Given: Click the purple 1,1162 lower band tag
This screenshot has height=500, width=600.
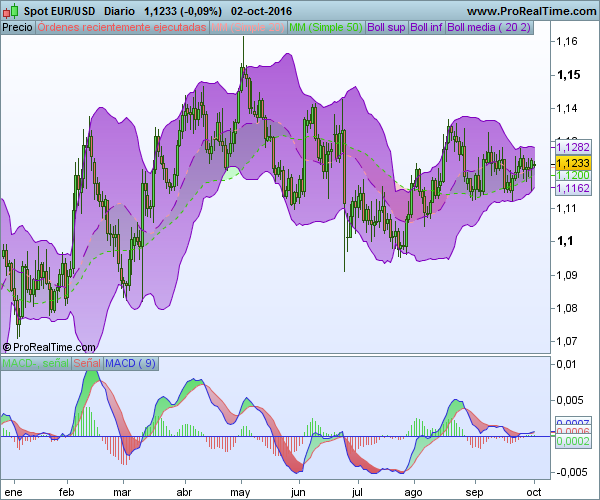Looking at the screenshot, I should [573, 188].
